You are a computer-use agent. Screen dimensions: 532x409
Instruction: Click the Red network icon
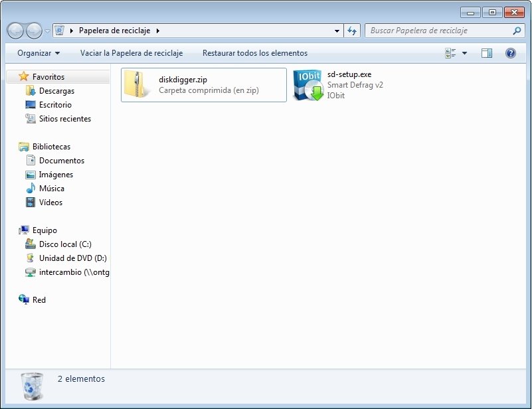click(24, 299)
